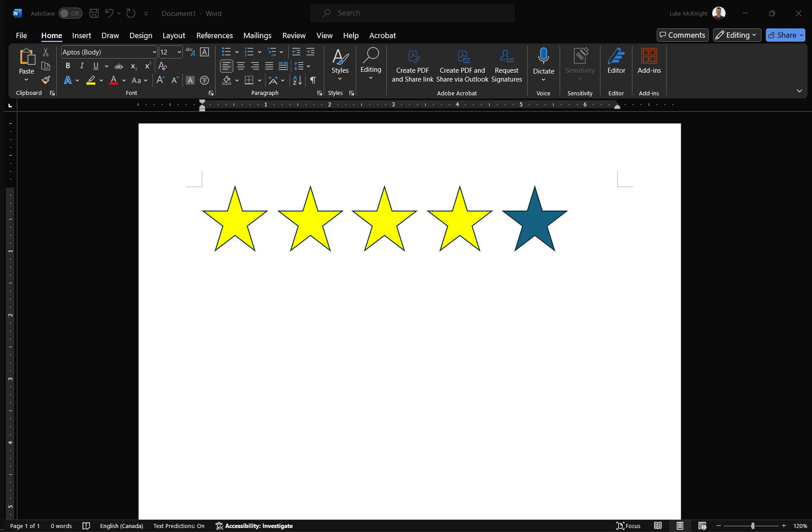Open the font name dropdown
Viewport: 812px width, 532px height.
[154, 52]
